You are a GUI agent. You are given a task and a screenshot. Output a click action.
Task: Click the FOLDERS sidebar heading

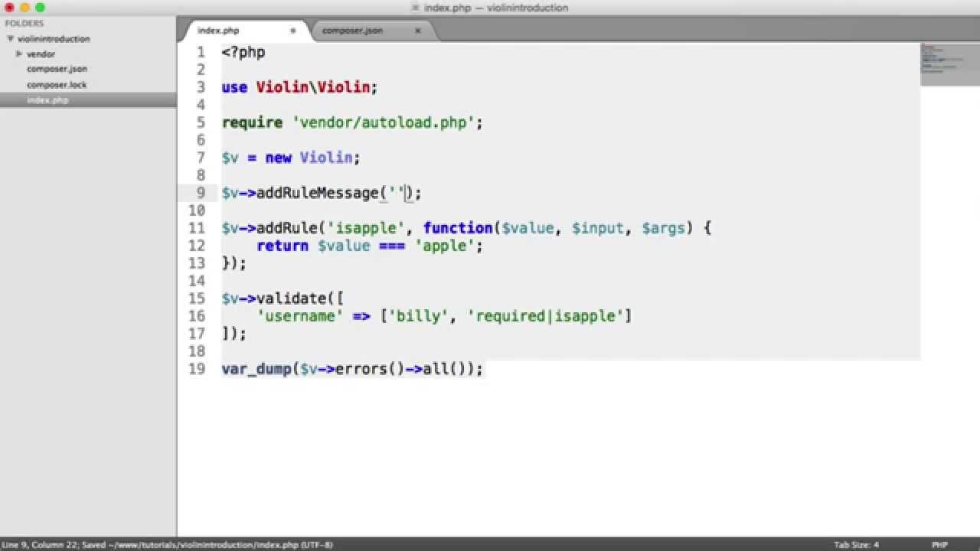(x=24, y=23)
